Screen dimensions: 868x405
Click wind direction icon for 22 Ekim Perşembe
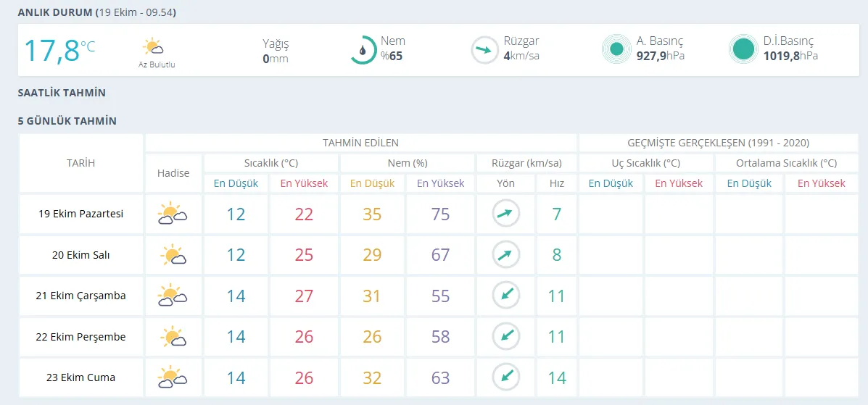point(506,336)
